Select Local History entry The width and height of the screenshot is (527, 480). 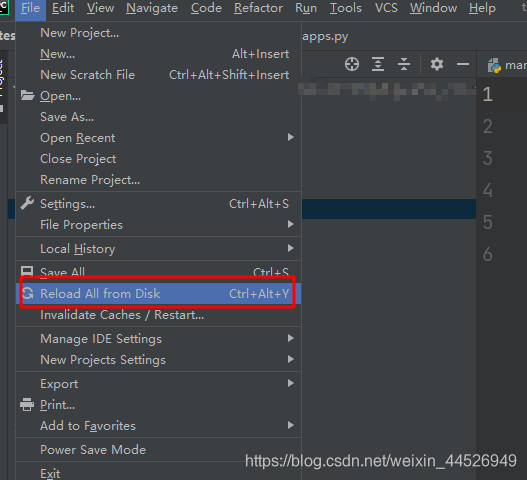point(158,249)
